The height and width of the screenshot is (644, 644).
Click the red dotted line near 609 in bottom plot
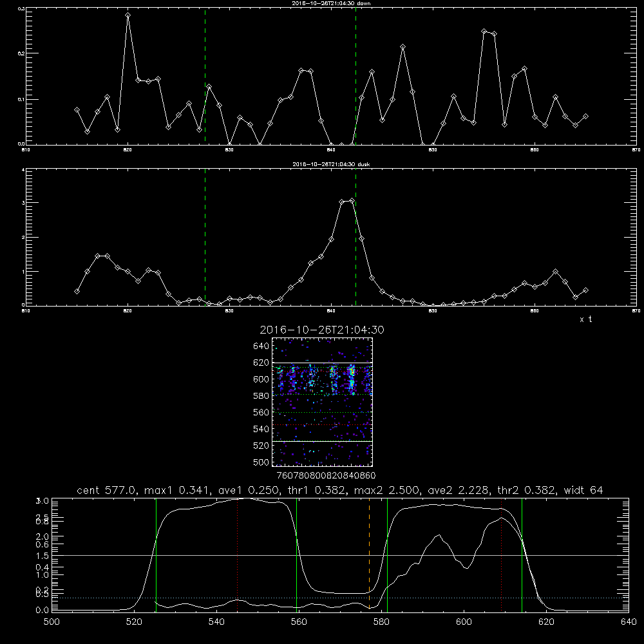[501, 554]
